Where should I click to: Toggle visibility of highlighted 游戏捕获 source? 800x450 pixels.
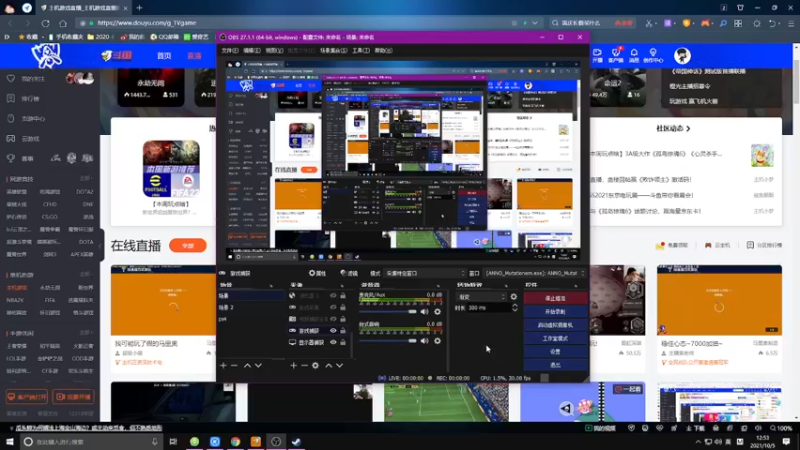333,331
